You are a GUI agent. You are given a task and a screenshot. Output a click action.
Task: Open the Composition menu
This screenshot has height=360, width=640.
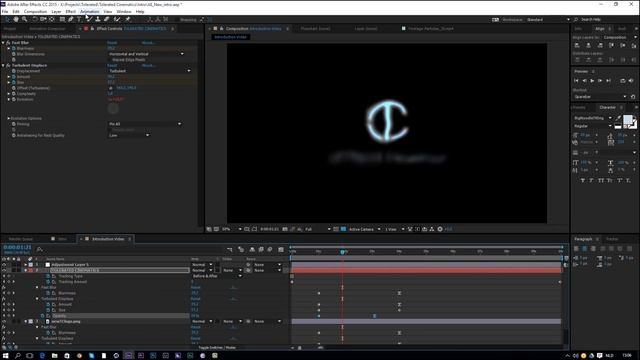pyautogui.click(x=35, y=12)
